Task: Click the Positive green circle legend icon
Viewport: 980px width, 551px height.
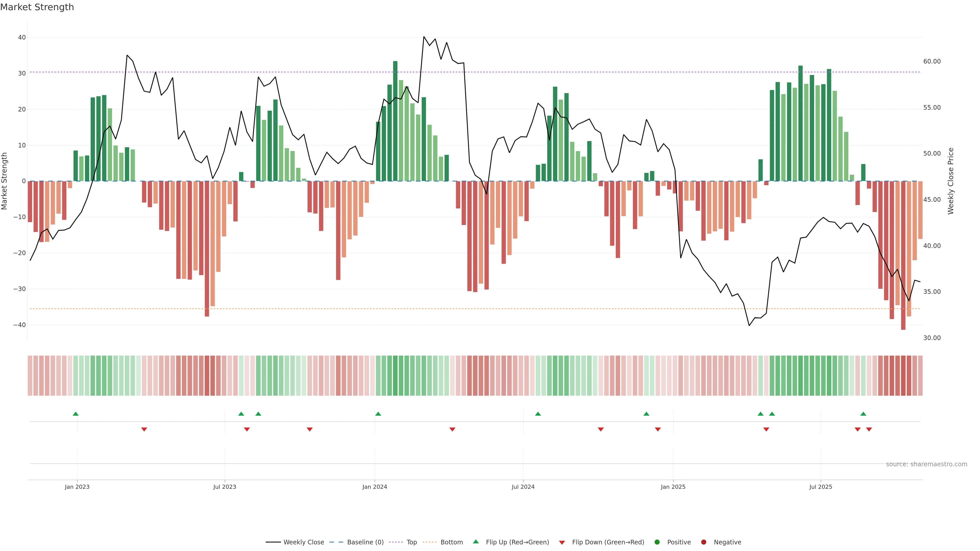Action: pyautogui.click(x=657, y=542)
